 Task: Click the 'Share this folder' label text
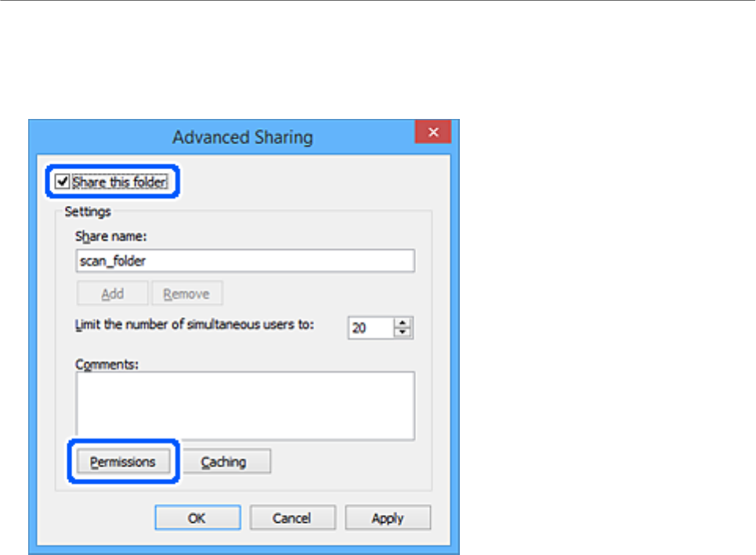pos(119,182)
